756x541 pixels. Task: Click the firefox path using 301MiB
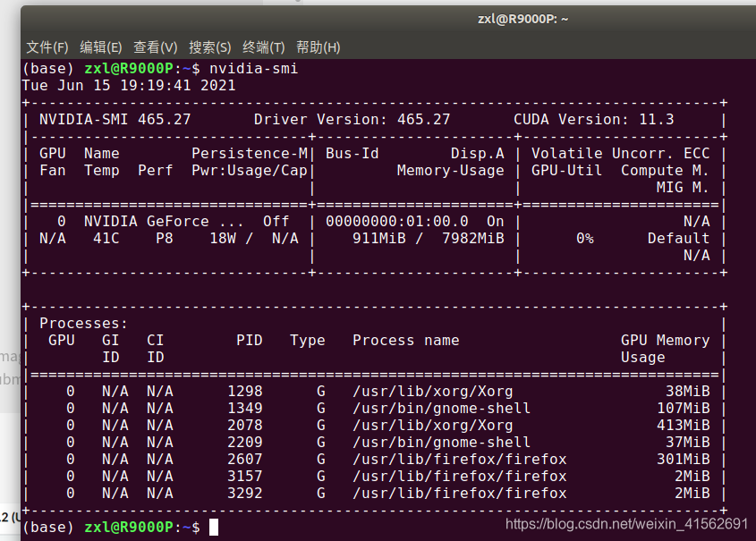(460, 459)
